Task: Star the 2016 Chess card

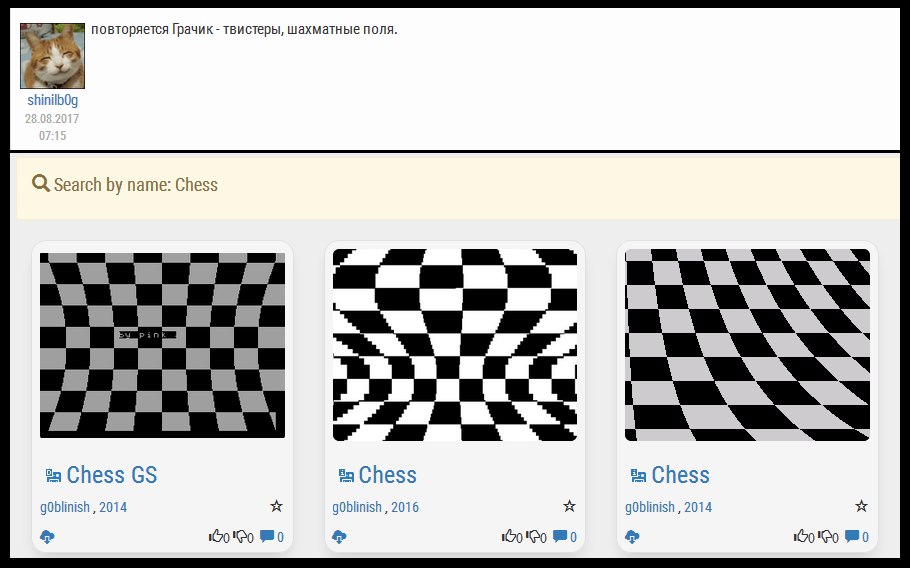Action: (569, 507)
